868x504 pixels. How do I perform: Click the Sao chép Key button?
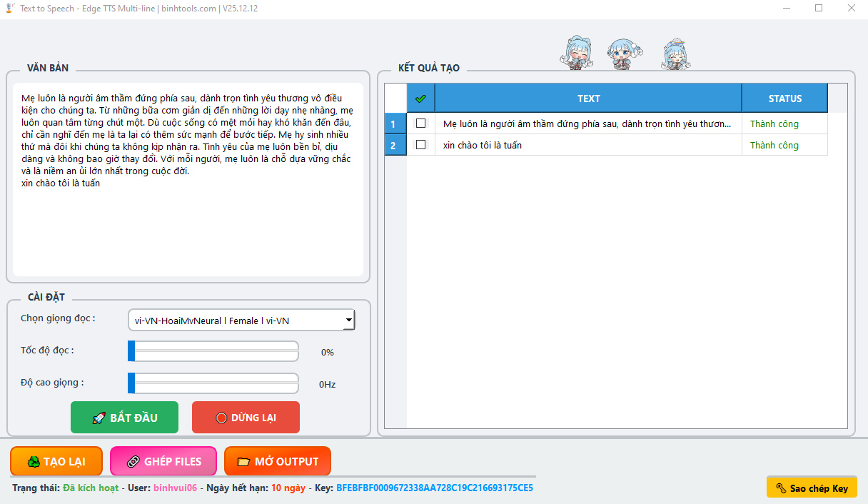click(x=812, y=487)
